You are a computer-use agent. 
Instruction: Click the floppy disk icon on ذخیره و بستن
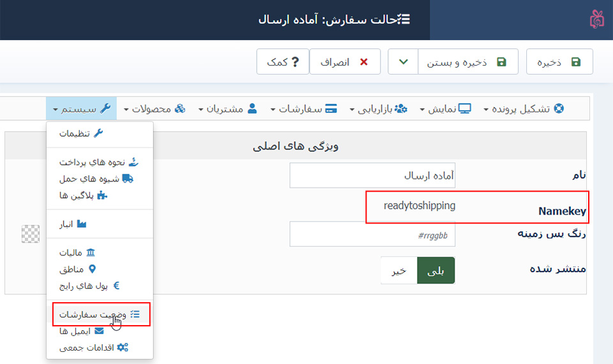click(502, 62)
